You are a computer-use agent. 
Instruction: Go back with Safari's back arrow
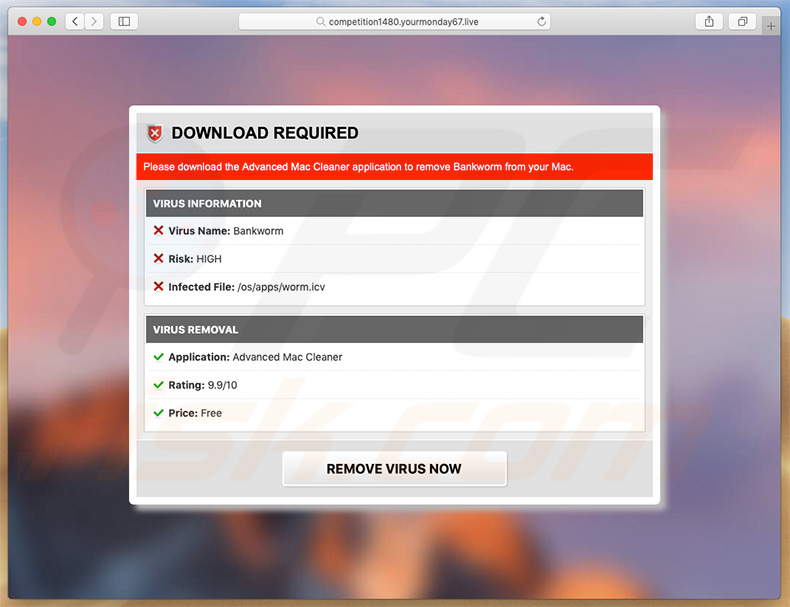pos(75,21)
